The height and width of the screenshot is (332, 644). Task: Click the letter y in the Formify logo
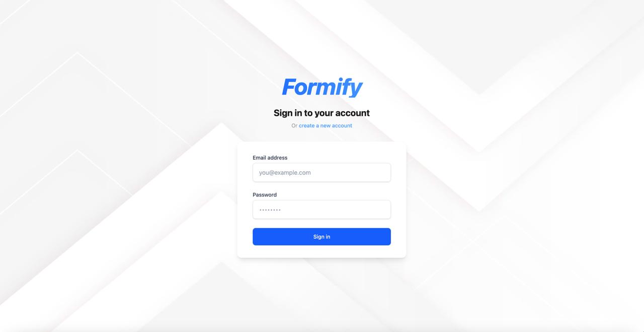[355, 90]
